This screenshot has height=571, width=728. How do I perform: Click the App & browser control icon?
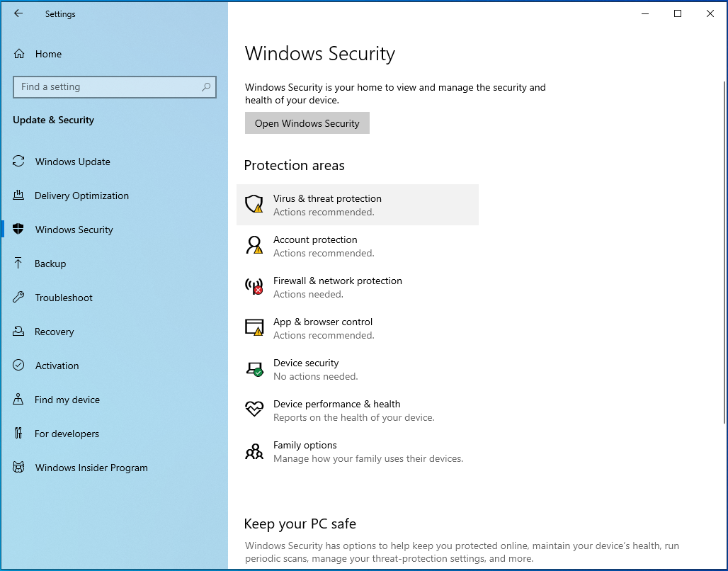tap(254, 328)
